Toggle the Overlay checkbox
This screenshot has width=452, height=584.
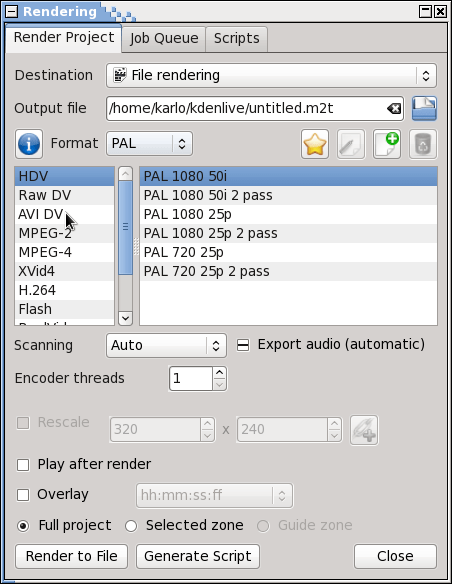click(23, 495)
